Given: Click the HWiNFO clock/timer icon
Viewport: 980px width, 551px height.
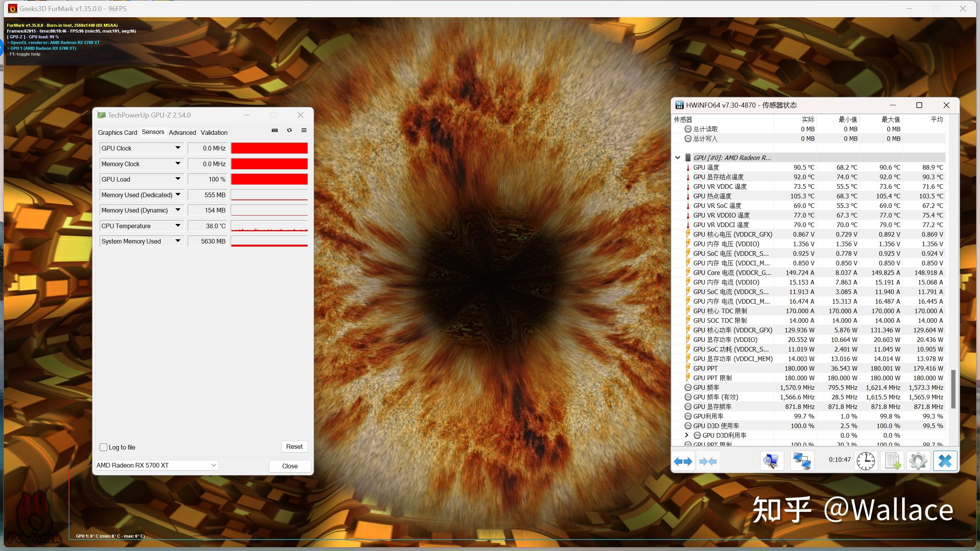Looking at the screenshot, I should click(x=865, y=461).
